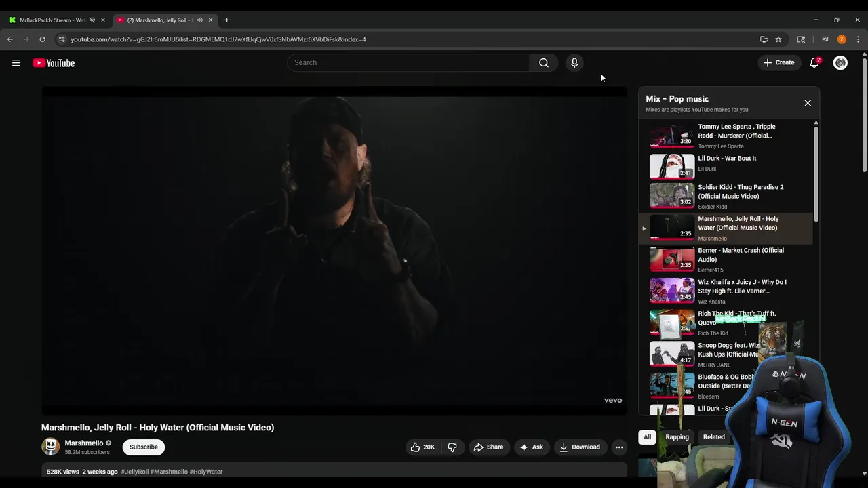Viewport: 868px width, 488px height.
Task: Play Lil Durk - War Bout It
Action: [726, 166]
